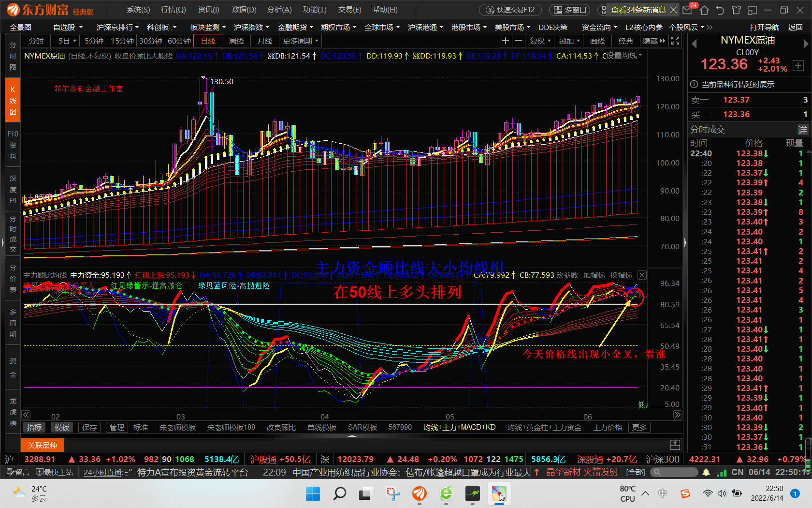Click 更多 more templates button
This screenshot has width=812, height=508.
(639, 427)
